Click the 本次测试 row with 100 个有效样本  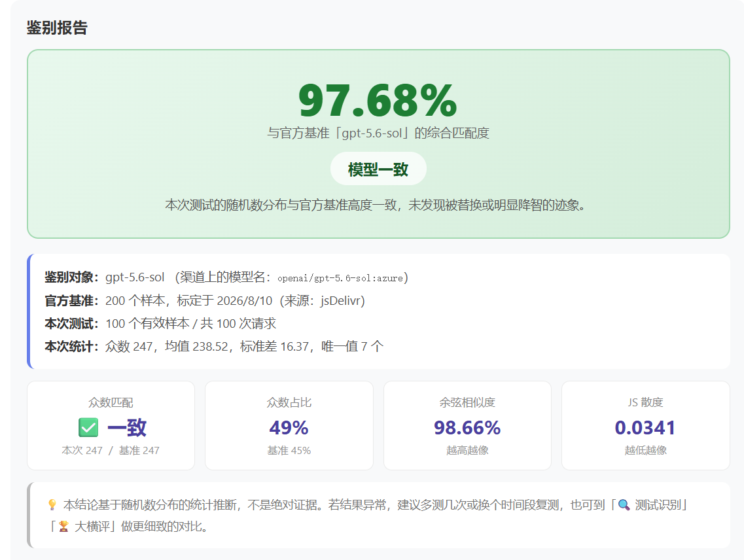click(x=160, y=323)
